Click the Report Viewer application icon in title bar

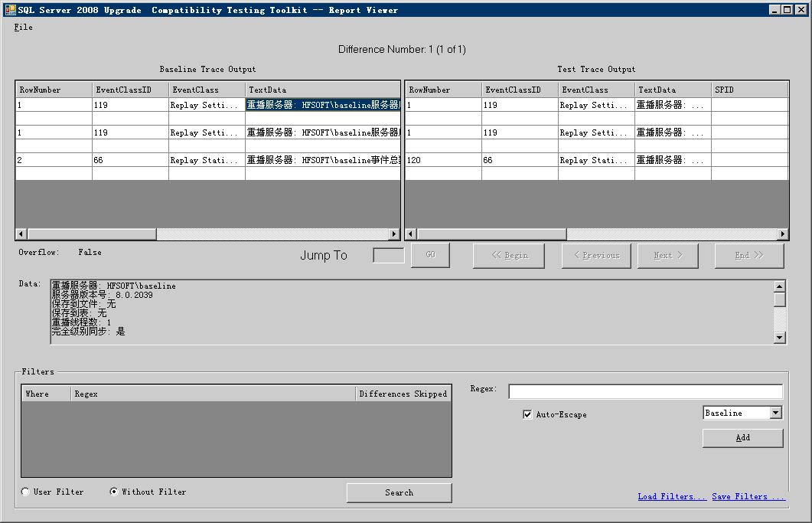tap(10, 9)
